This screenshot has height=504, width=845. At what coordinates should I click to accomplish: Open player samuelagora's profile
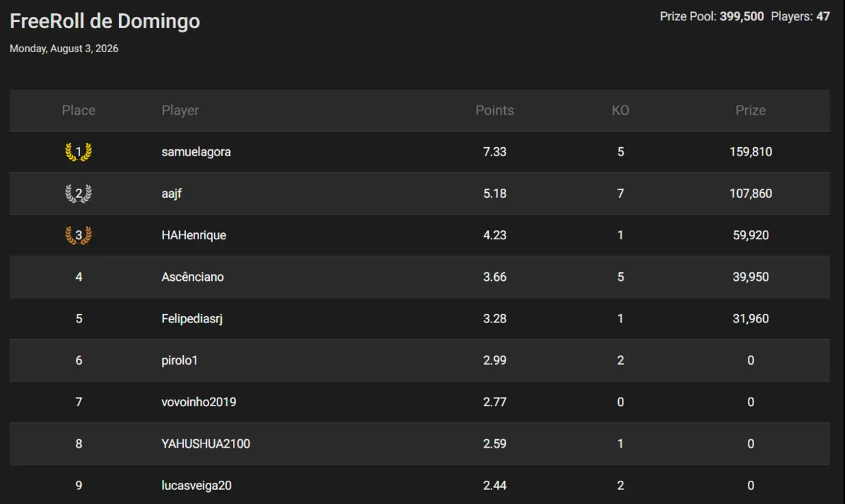196,152
